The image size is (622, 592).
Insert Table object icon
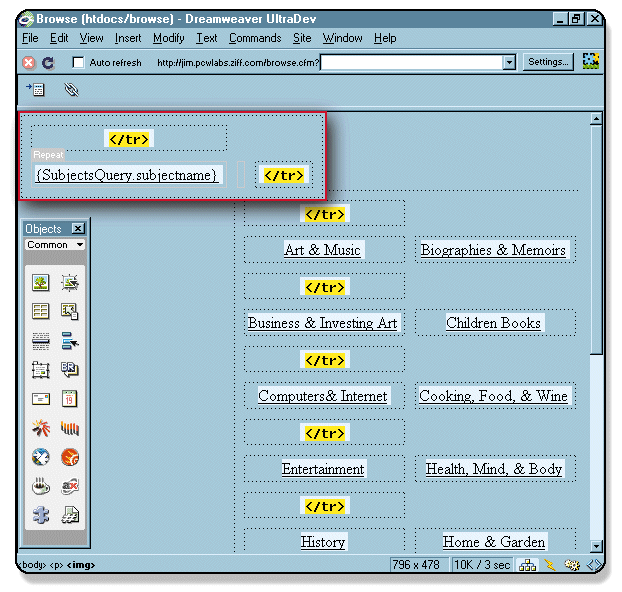click(40, 311)
